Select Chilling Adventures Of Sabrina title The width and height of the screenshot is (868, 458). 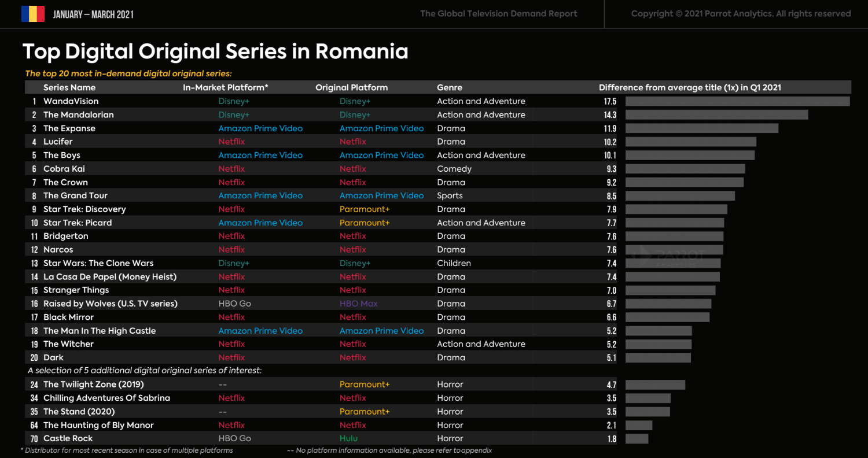point(106,398)
